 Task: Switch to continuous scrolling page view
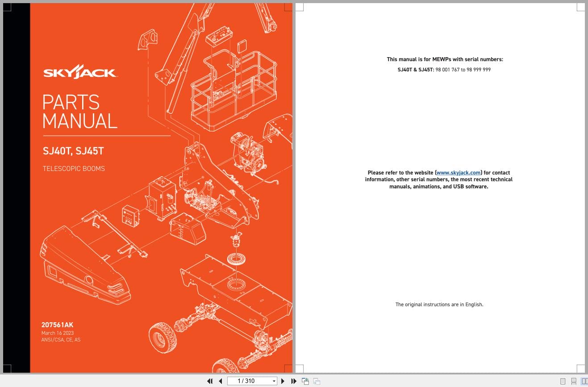(x=574, y=381)
